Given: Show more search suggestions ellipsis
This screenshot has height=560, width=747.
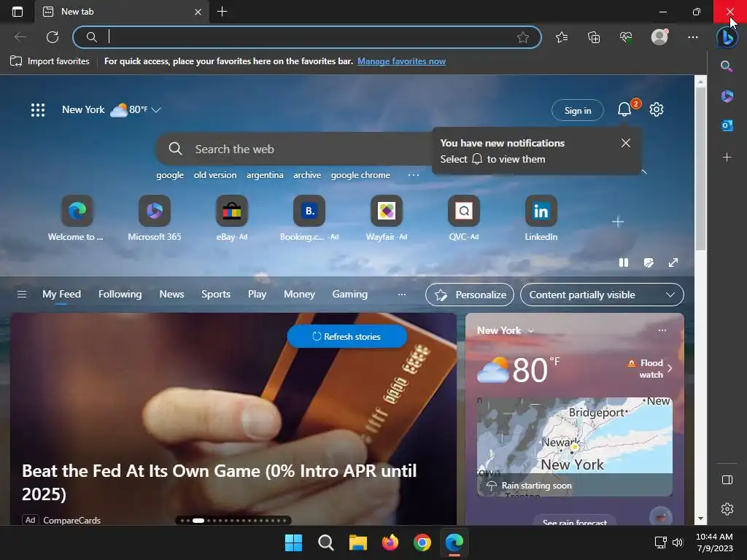Looking at the screenshot, I should click(414, 175).
